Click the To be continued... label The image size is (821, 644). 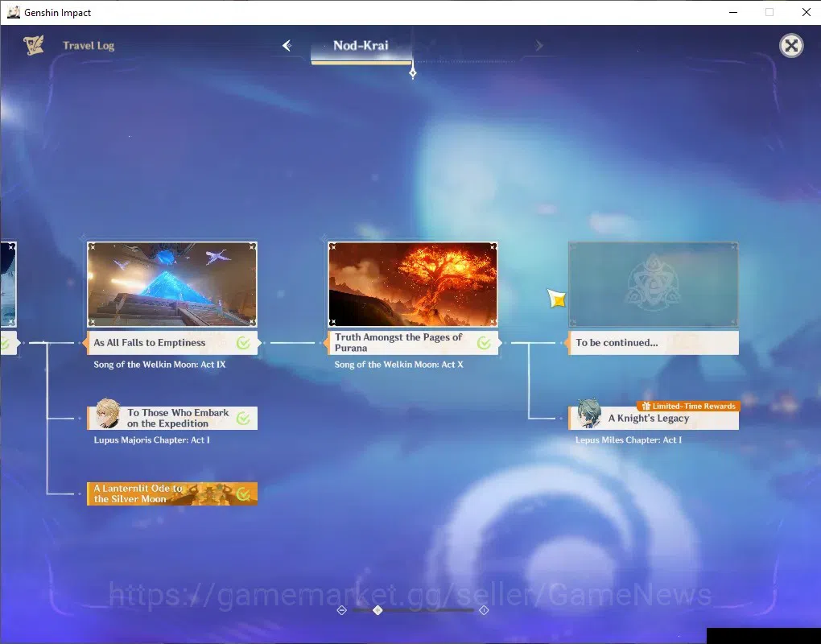(617, 342)
